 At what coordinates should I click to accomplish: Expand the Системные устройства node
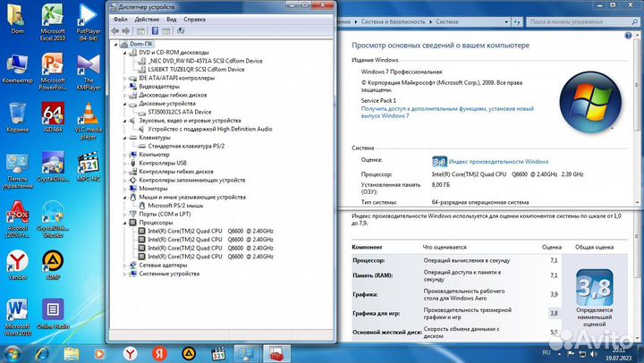[125, 274]
